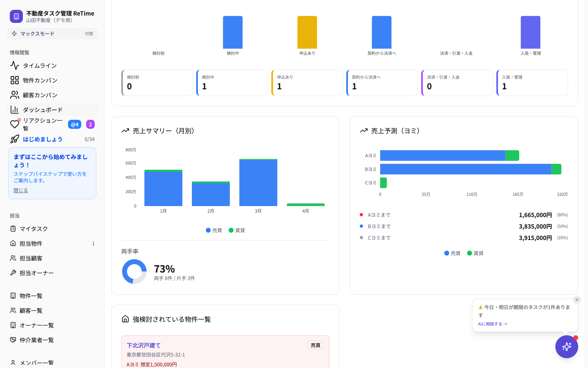588x368 pixels.
Task: Toggle 売買 legend in monthly sales chart
Action: click(x=214, y=230)
